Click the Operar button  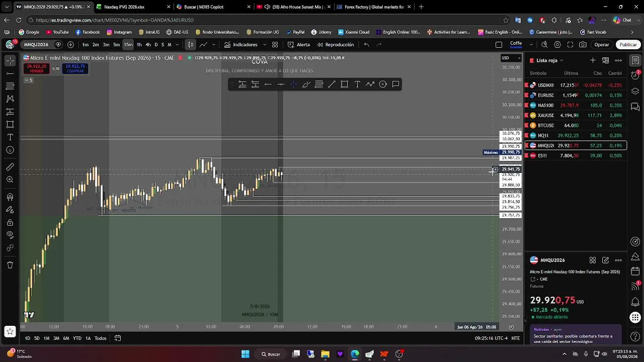(x=602, y=45)
